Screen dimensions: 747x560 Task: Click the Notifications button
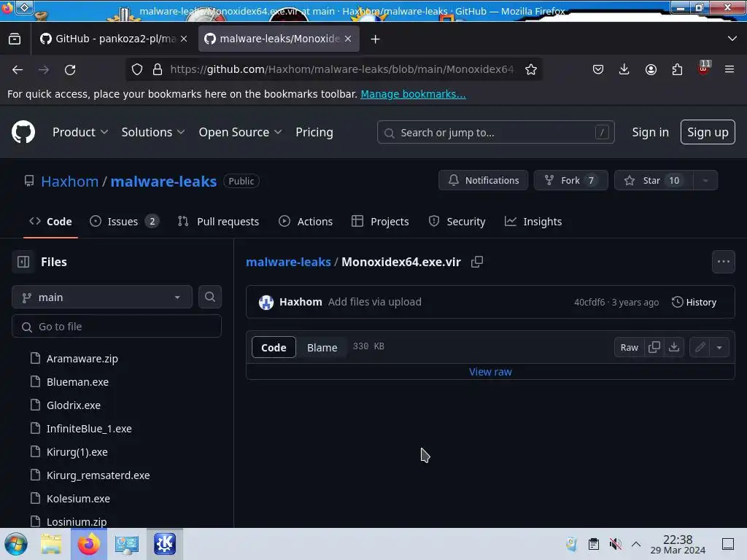(x=483, y=181)
